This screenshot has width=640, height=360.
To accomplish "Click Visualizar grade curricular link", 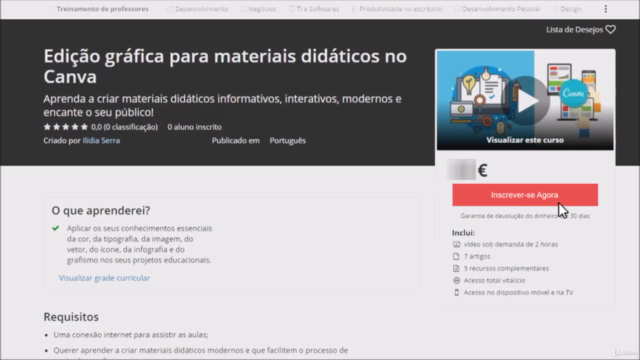I will (x=104, y=278).
